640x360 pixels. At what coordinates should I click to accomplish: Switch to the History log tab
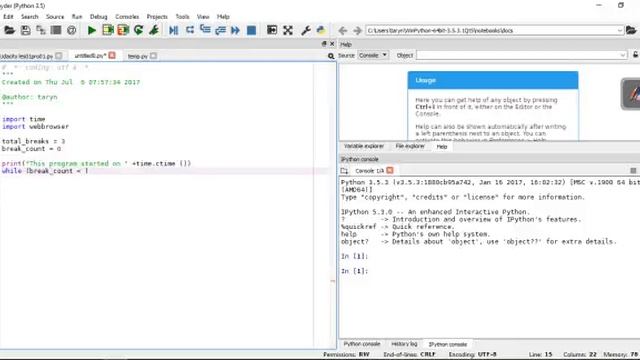click(x=404, y=344)
